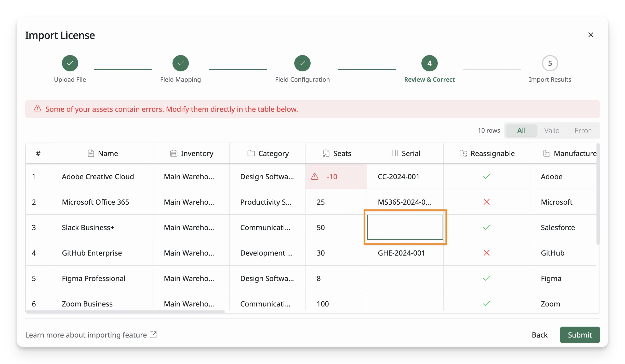Screen dimensions: 625x364
Task: Click the alert triangle in the error banner
Action: 37,108
